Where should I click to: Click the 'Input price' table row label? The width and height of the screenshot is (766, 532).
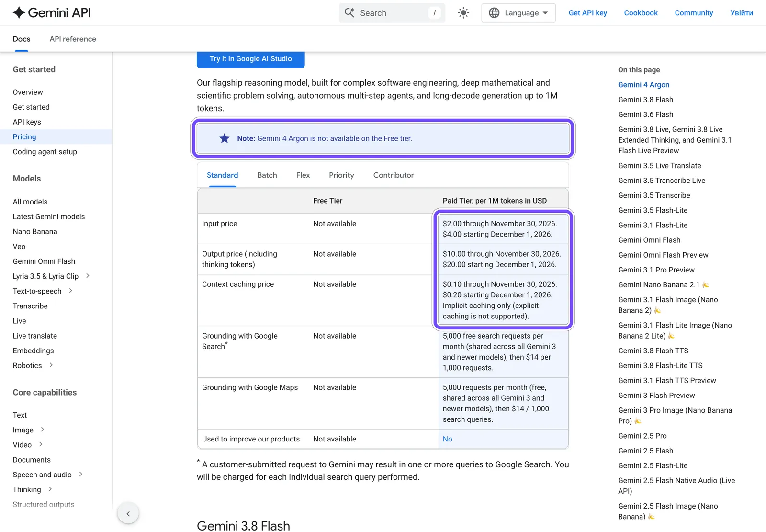[x=219, y=224]
